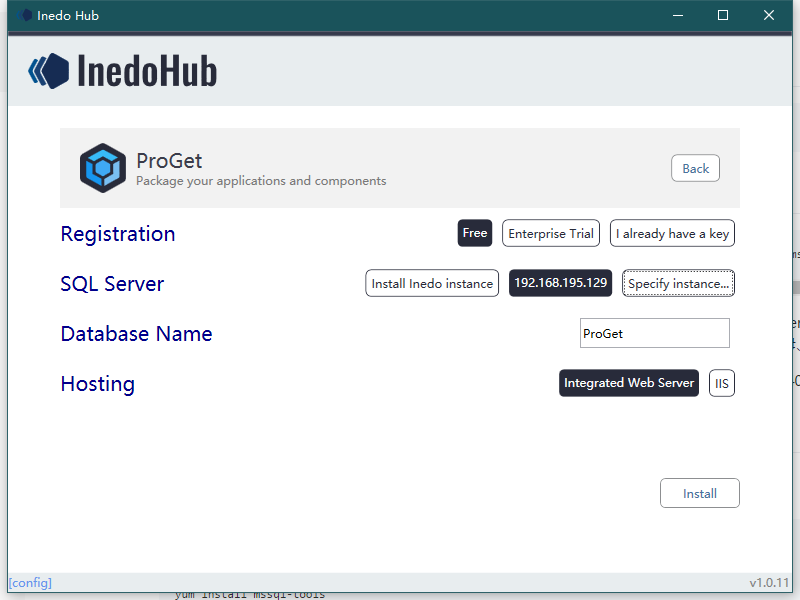Select the Free registration option
This screenshot has width=800, height=600.
(x=475, y=233)
